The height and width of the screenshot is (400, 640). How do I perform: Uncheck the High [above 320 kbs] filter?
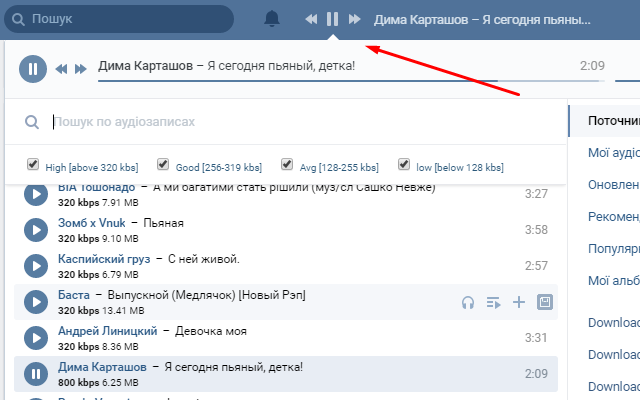point(33,164)
